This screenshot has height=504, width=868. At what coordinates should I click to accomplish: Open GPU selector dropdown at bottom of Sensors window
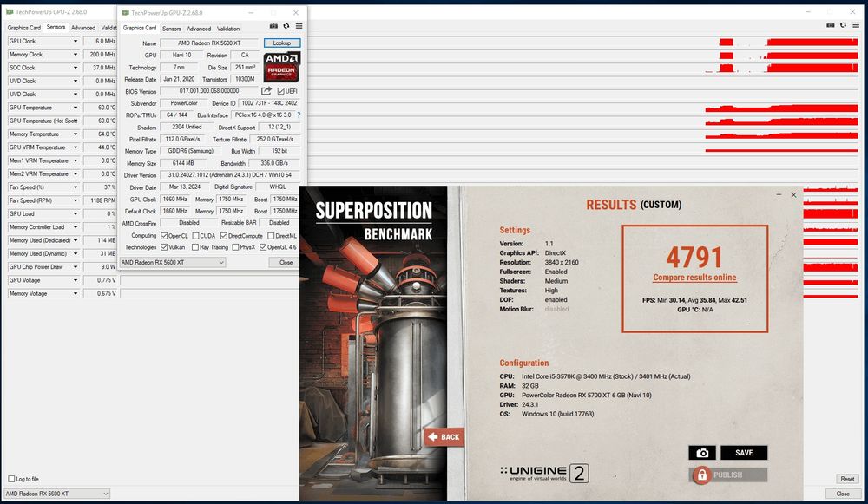(57, 493)
